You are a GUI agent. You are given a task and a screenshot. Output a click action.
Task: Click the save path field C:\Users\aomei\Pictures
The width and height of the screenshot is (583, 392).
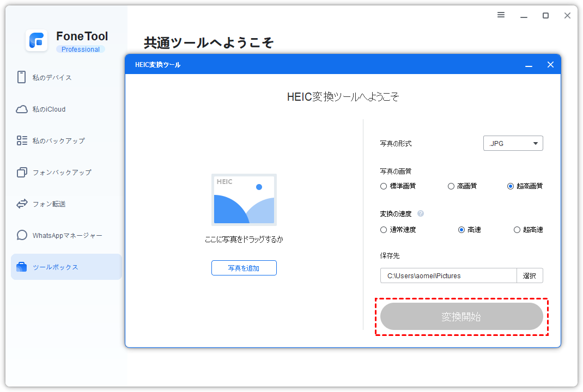448,276
